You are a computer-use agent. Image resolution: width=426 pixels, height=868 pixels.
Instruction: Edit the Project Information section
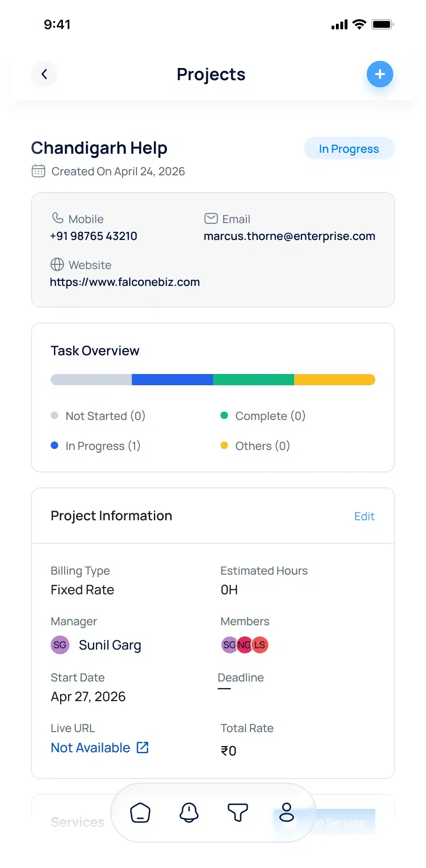click(x=364, y=516)
